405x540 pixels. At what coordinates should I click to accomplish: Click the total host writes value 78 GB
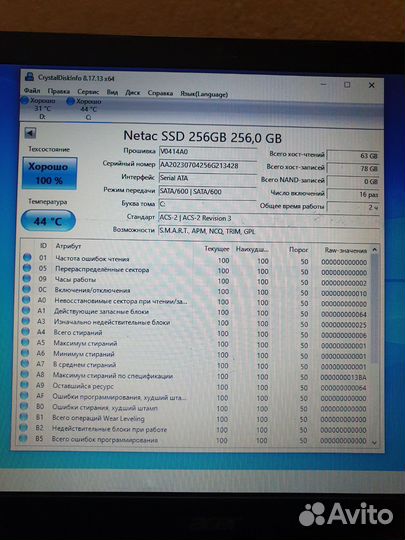tap(353, 168)
